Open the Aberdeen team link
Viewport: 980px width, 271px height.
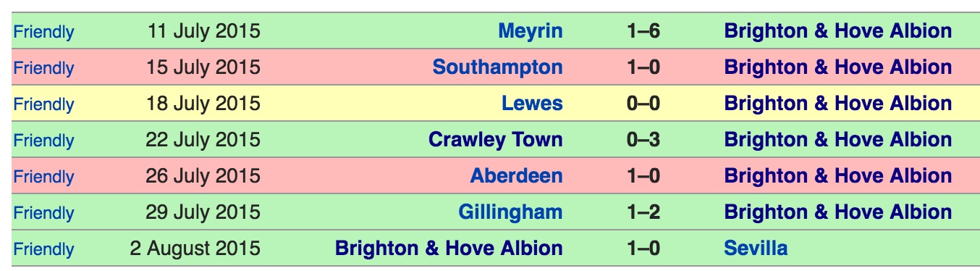pos(517,176)
